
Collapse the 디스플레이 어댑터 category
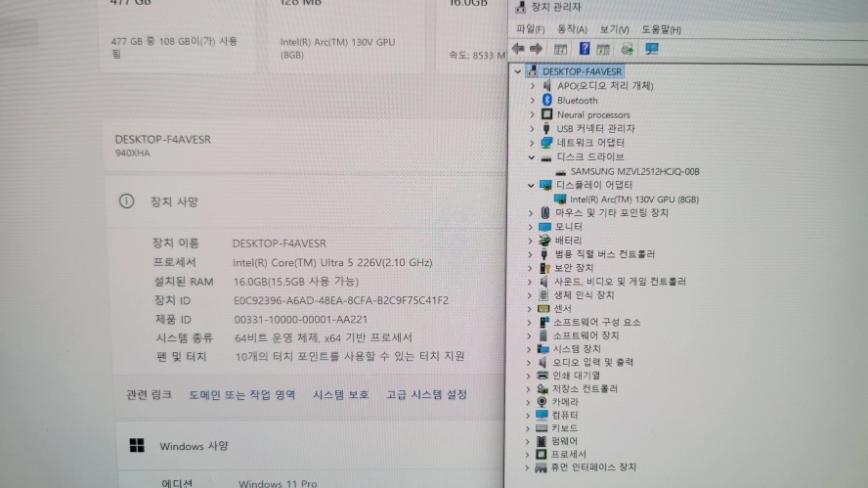(531, 185)
